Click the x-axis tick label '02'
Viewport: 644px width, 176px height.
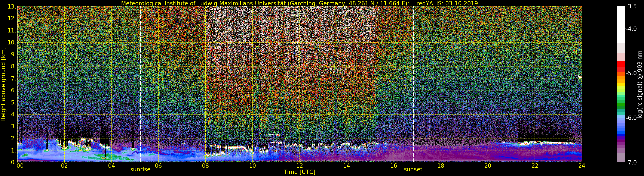tap(64, 166)
